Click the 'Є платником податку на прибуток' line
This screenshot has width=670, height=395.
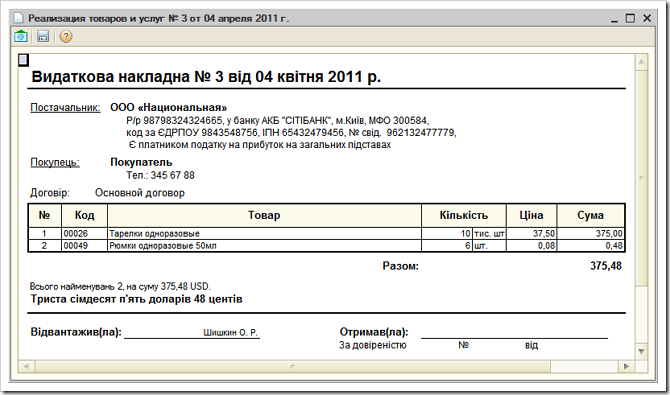click(260, 144)
